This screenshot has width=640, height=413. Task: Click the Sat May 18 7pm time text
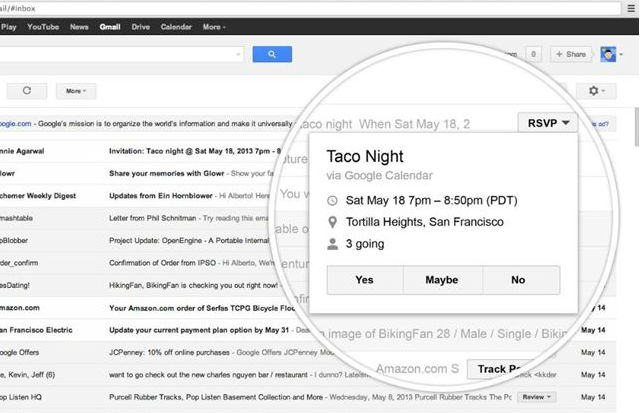coord(431,200)
